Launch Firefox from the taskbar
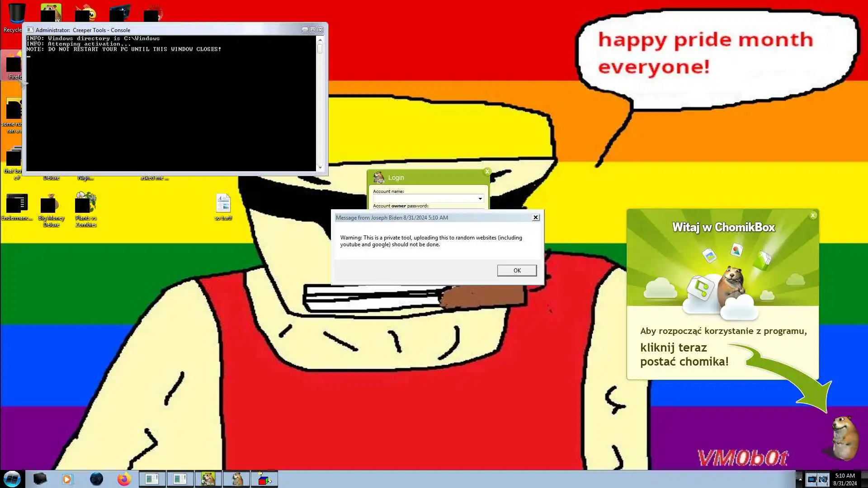 (x=124, y=479)
